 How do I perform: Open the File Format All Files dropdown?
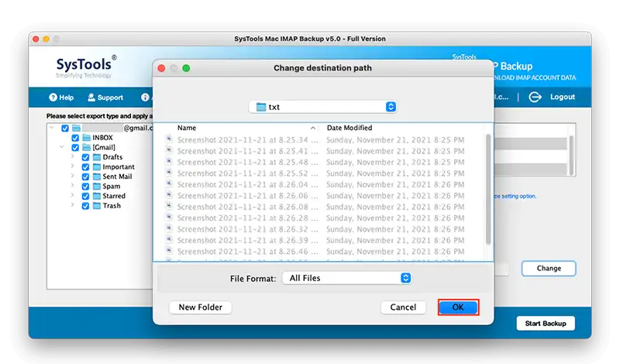point(346,278)
